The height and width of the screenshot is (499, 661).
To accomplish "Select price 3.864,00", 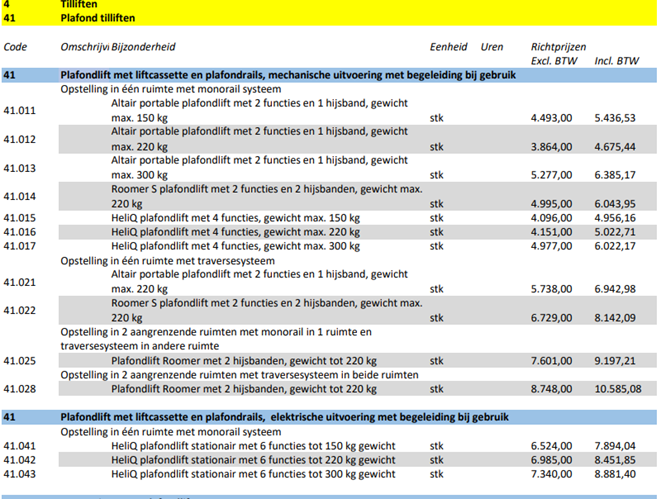I will click(x=551, y=147).
